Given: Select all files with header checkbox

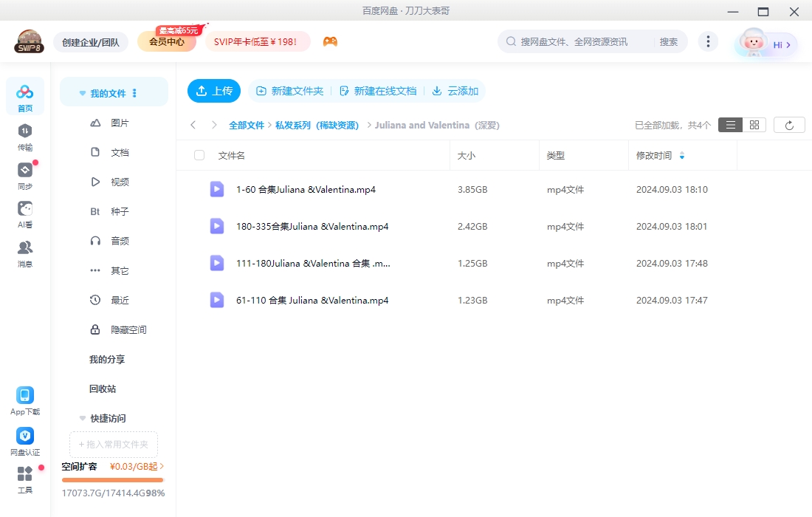Looking at the screenshot, I should tap(198, 155).
